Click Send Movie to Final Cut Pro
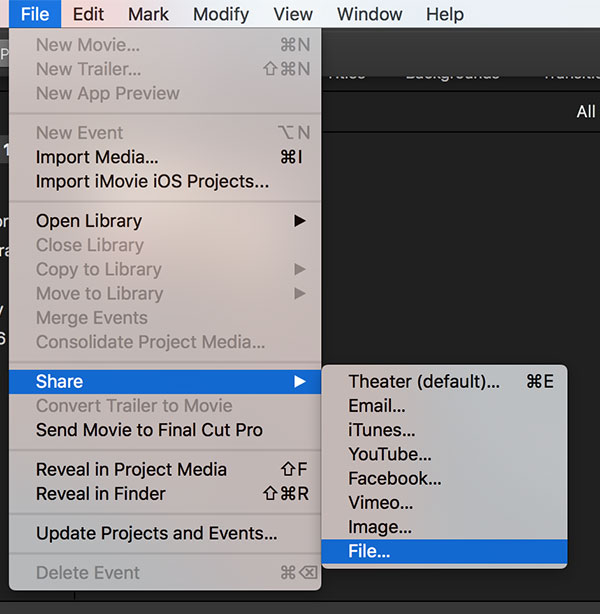600x614 pixels. [149, 430]
